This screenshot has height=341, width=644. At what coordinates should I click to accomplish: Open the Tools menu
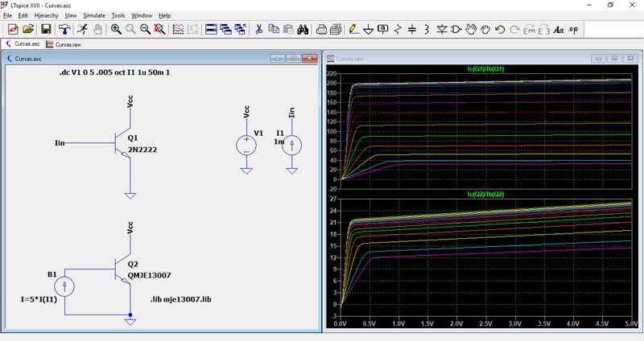tap(118, 15)
